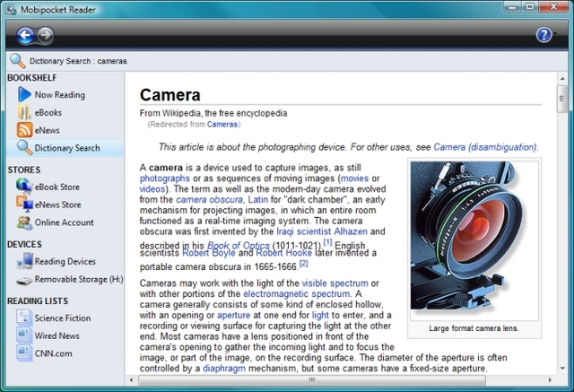Screen dimensions: 574x392
Task: Open the camera obscura link
Action: coord(209,199)
